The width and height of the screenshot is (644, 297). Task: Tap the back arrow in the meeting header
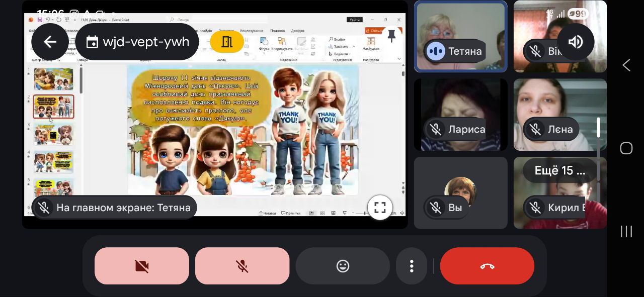50,42
